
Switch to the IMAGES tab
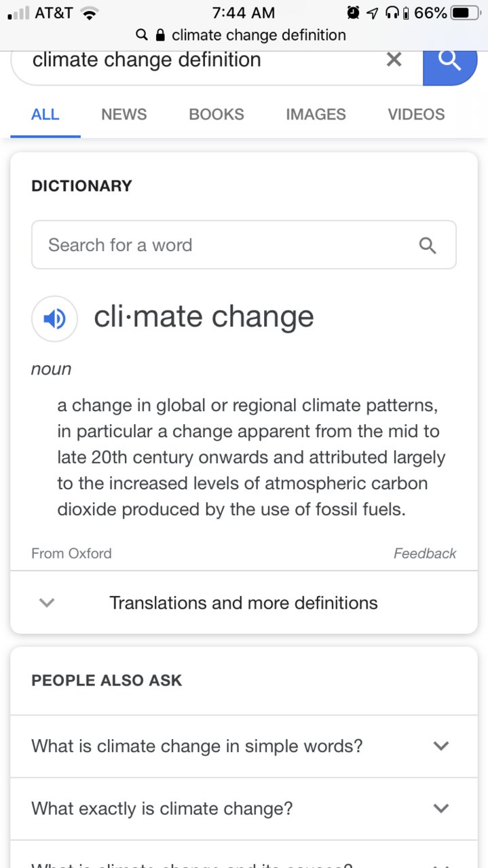pos(316,115)
